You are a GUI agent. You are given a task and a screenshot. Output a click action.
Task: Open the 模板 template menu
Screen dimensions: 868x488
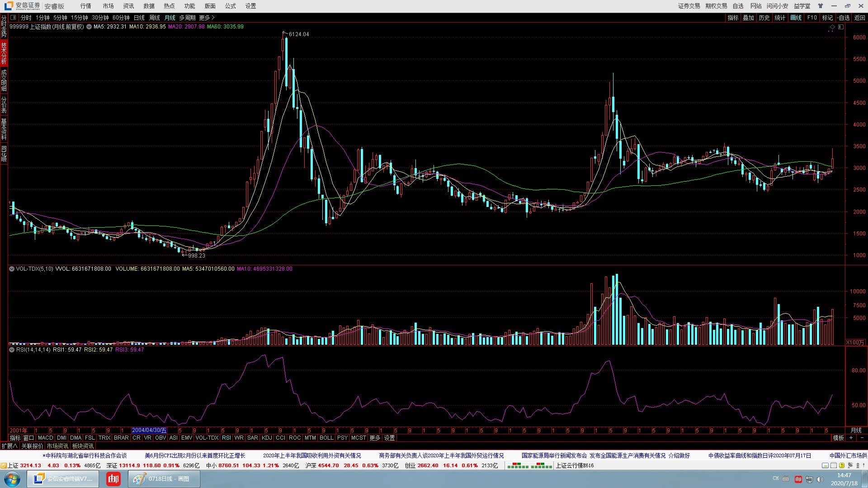839,438
